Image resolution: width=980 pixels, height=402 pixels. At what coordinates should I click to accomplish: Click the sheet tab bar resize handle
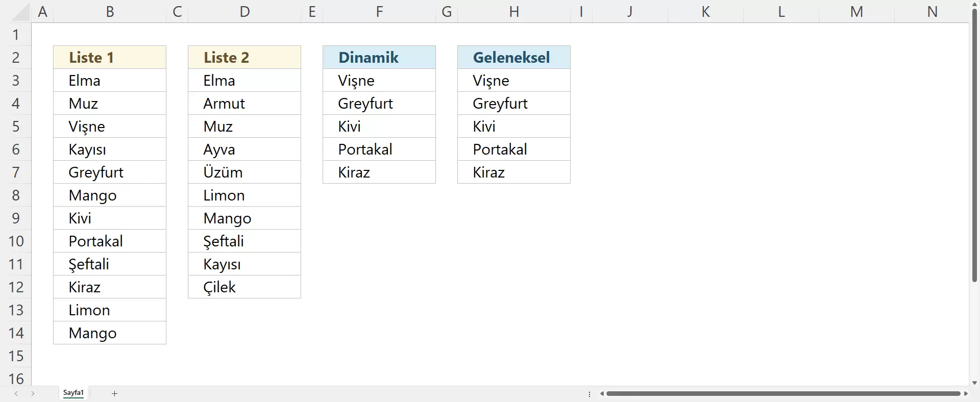click(x=590, y=394)
